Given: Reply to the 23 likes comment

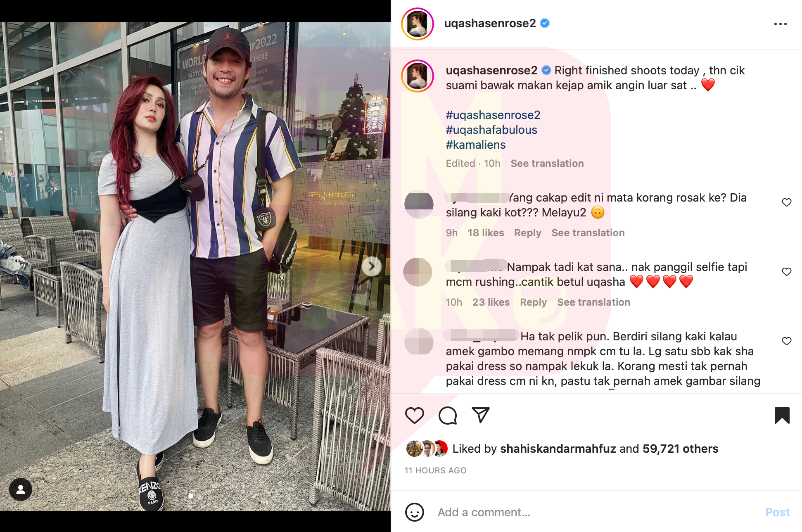Looking at the screenshot, I should point(533,302).
